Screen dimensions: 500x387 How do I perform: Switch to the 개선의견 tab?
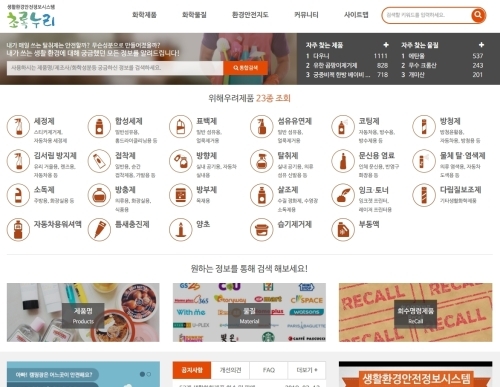click(x=230, y=370)
